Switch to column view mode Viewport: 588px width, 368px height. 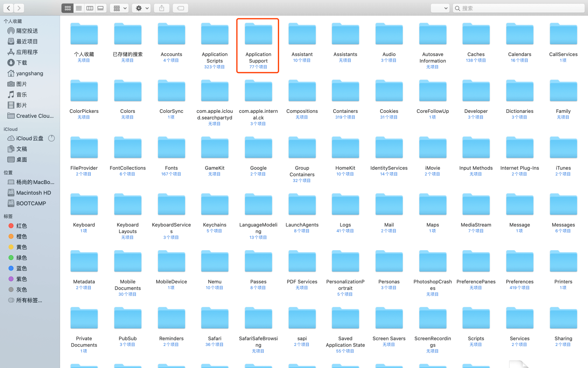pyautogui.click(x=90, y=8)
